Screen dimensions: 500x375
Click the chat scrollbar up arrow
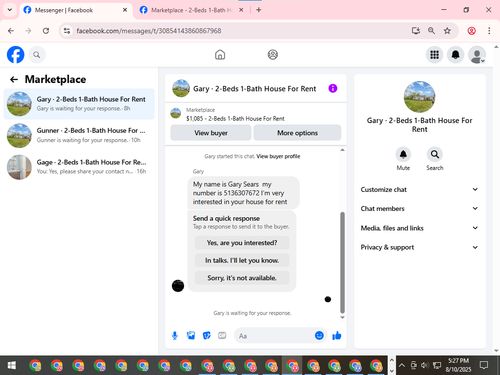point(342,150)
